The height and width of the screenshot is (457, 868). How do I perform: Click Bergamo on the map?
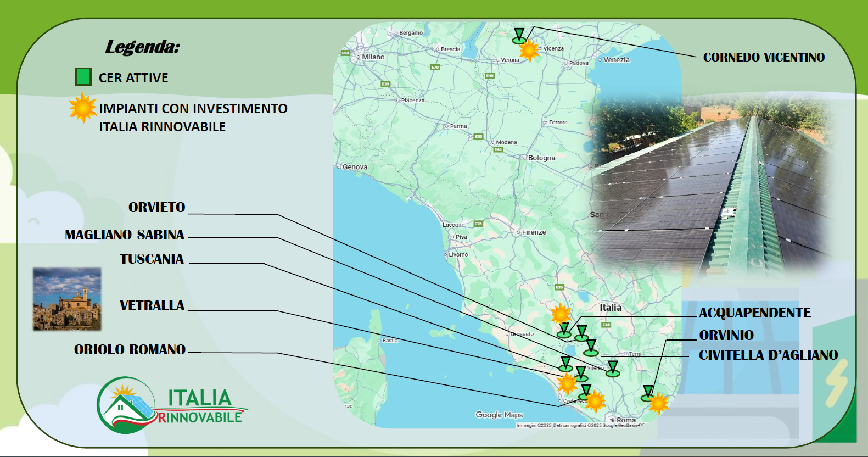click(411, 33)
